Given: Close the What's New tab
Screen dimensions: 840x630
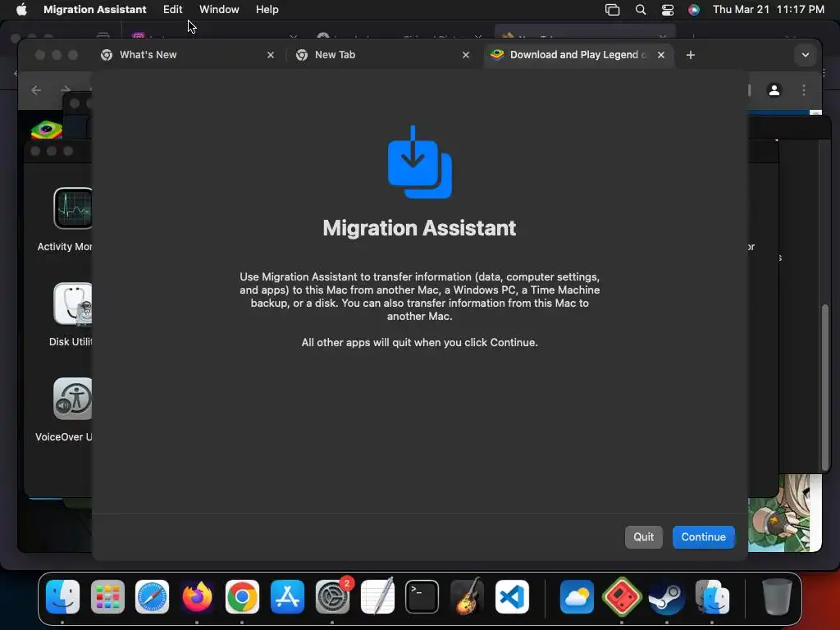Looking at the screenshot, I should tap(271, 55).
